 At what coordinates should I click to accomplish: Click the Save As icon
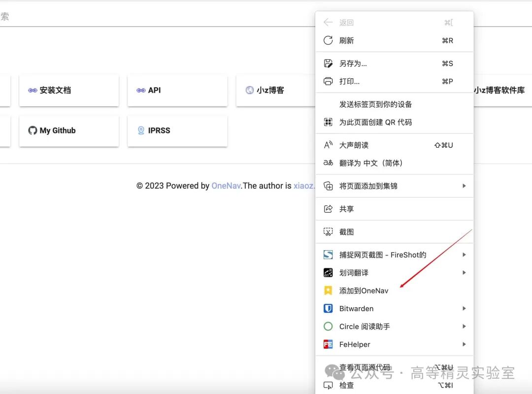point(328,64)
